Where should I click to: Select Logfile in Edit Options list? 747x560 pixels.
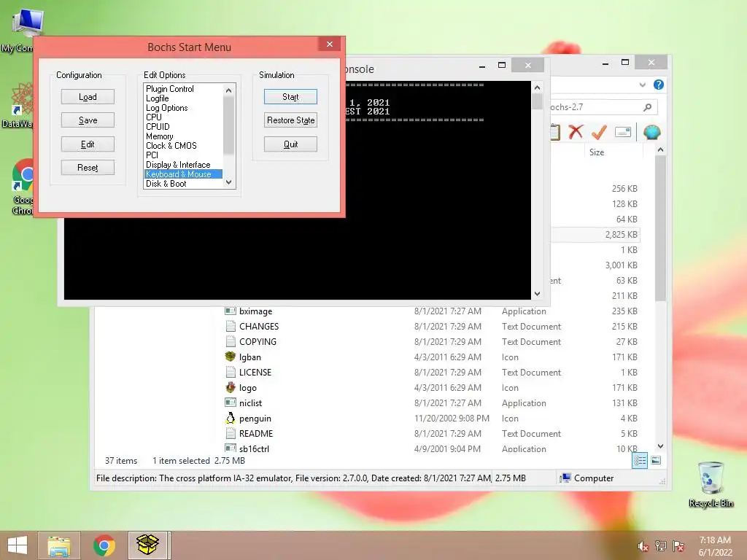[x=158, y=98]
